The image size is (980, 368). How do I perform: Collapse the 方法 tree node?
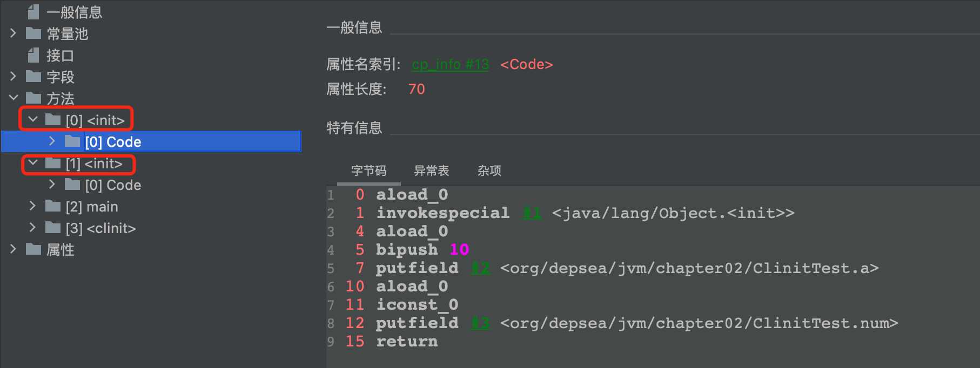pos(14,98)
